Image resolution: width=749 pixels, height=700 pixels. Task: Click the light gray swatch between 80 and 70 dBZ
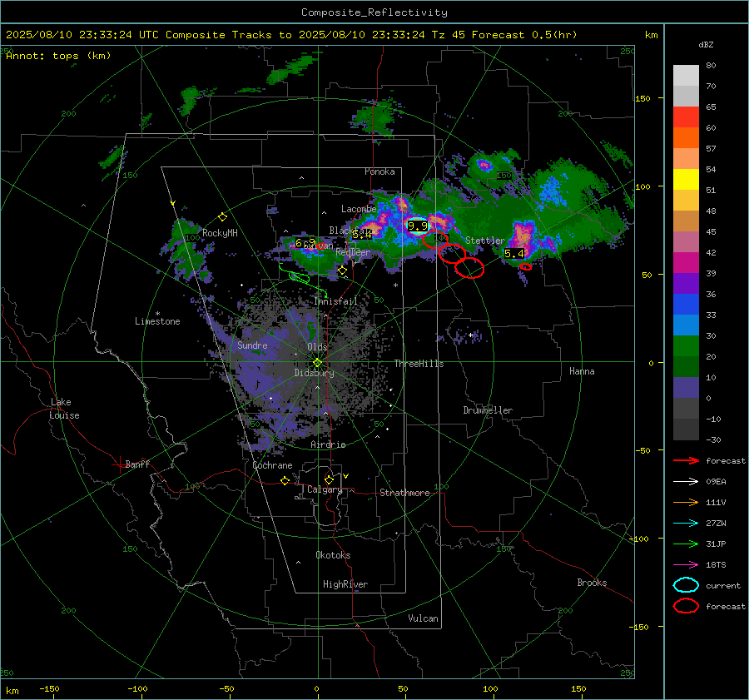point(686,76)
